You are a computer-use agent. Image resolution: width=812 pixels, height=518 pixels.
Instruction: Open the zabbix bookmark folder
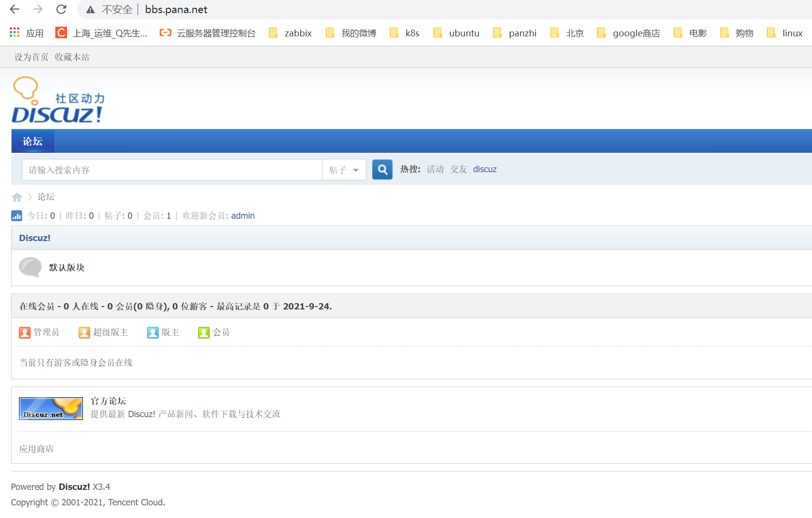coord(290,33)
